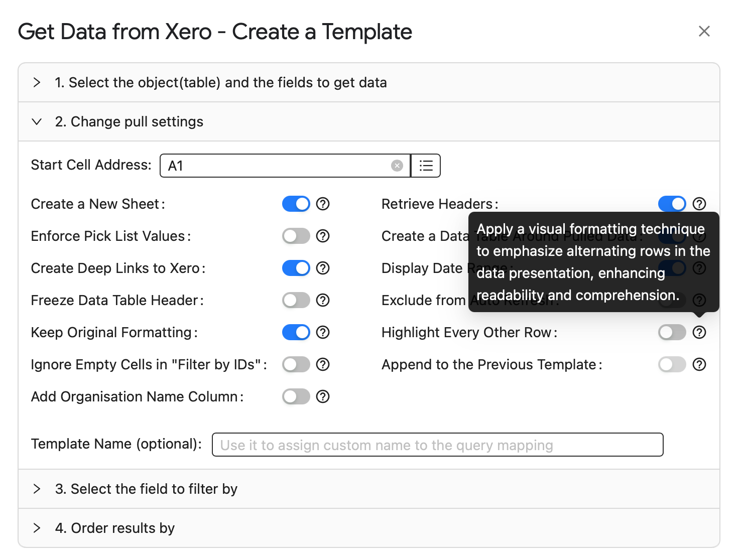Show help for Create Deep Links to Xero
Viewport: 742px width, 560px height.
click(323, 268)
